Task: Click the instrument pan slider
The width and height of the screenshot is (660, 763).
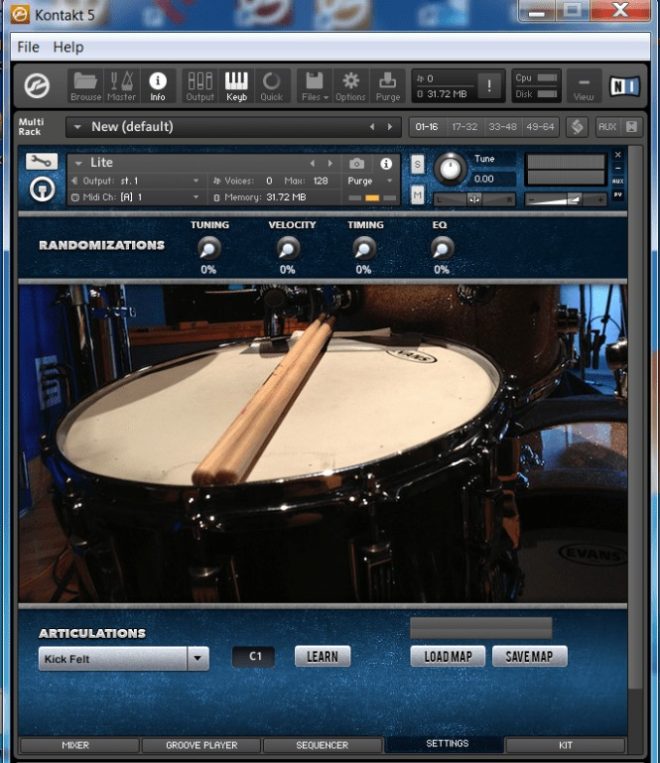Action: [474, 199]
